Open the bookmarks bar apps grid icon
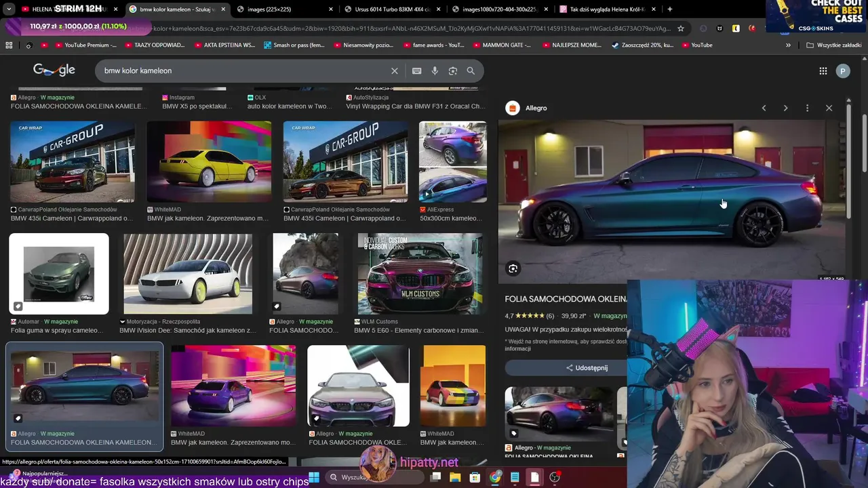 9,45
